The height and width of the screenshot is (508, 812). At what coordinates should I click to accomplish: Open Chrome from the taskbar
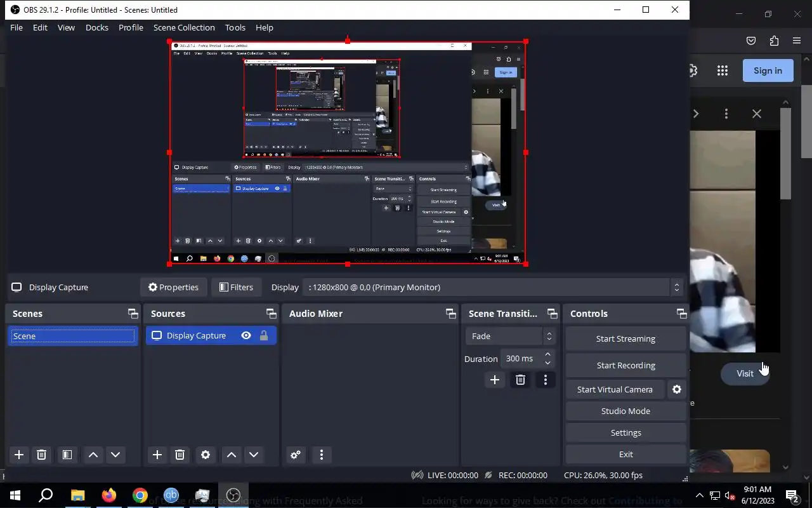(140, 495)
